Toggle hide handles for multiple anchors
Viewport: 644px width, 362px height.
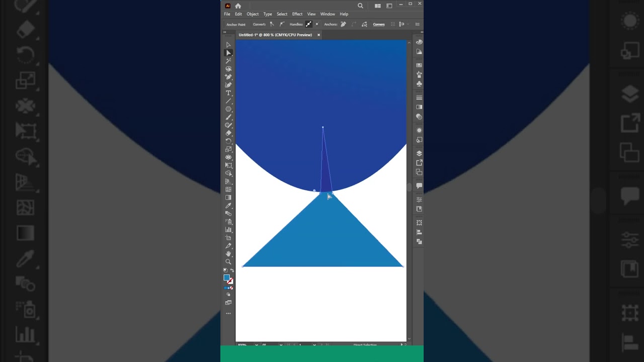coord(317,24)
